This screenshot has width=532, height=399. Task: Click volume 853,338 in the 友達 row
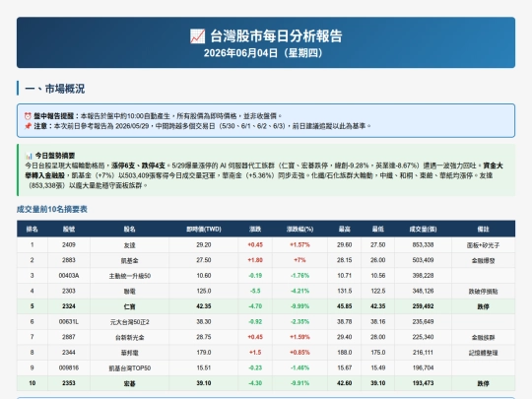click(423, 244)
